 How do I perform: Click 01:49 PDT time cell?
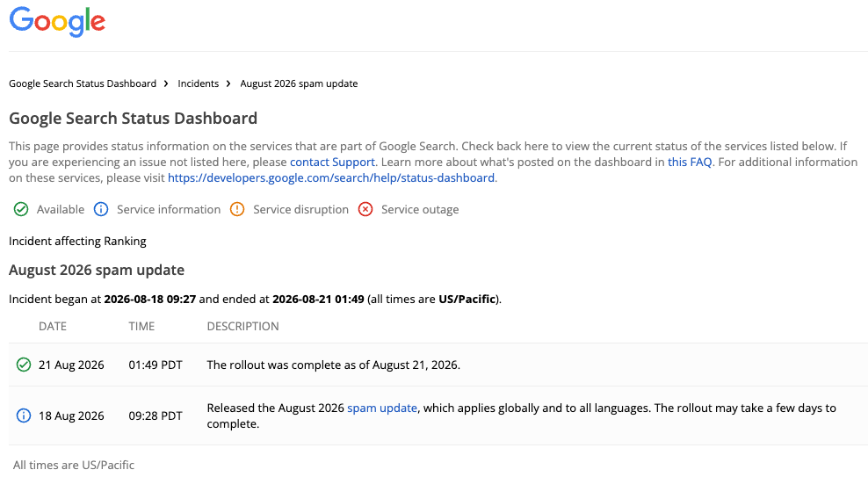[156, 365]
